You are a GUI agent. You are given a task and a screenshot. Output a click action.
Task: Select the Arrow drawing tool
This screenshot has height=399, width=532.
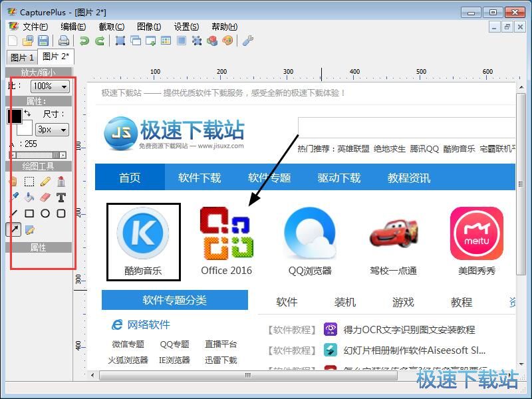click(x=13, y=229)
